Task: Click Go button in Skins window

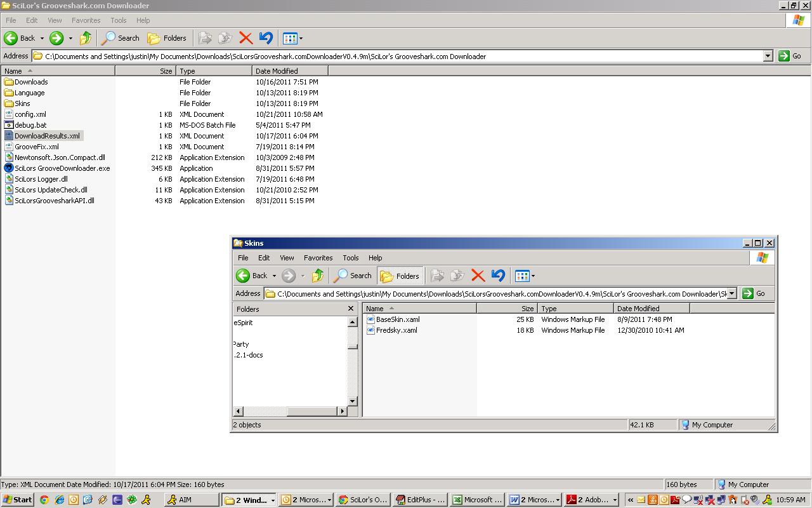Action: (x=754, y=293)
